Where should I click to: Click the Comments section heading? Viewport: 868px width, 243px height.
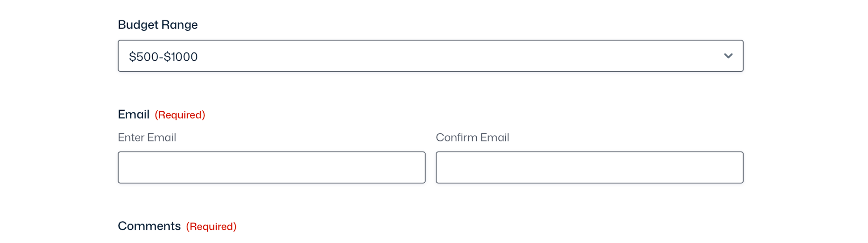tap(149, 226)
